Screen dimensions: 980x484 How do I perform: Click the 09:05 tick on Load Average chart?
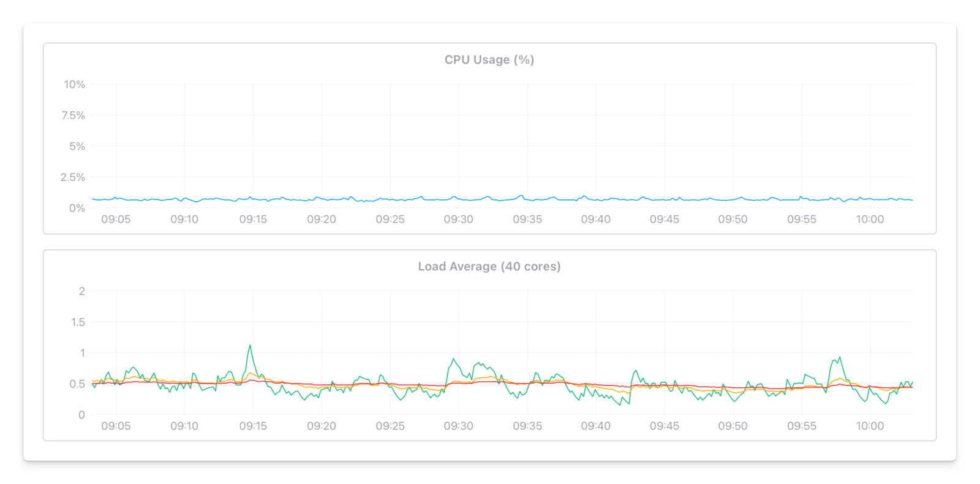click(x=116, y=426)
